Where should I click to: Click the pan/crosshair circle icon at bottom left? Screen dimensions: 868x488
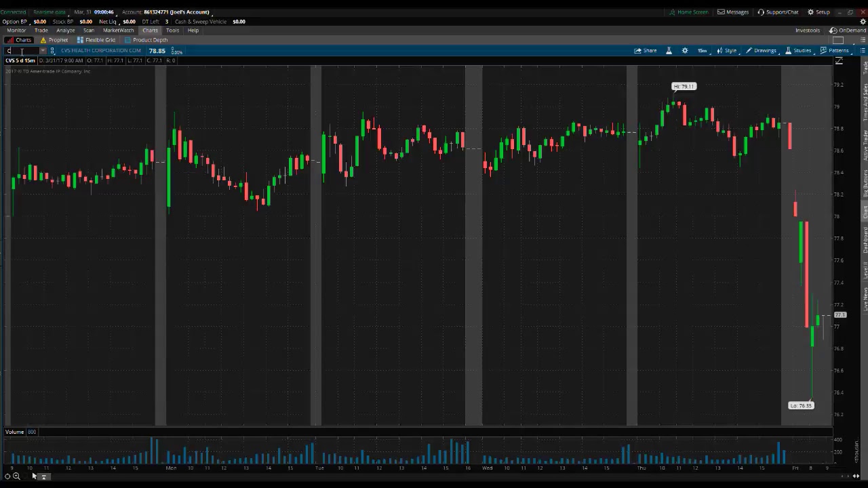7,476
